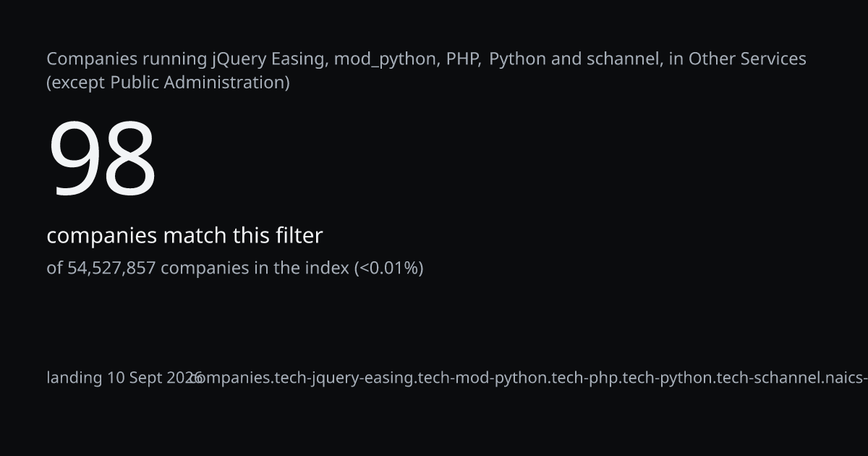Select the 'mod_python' term in the heading

click(x=386, y=59)
